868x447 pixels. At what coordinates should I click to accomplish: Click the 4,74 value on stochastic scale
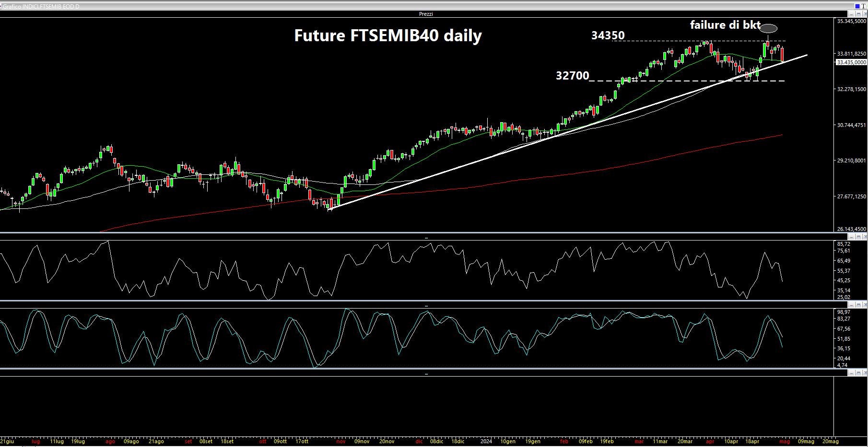[x=842, y=365]
